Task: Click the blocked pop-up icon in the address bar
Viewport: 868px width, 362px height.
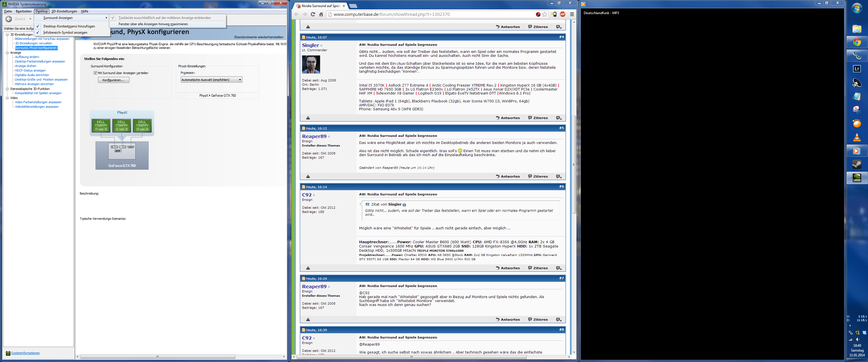Action: 538,14
